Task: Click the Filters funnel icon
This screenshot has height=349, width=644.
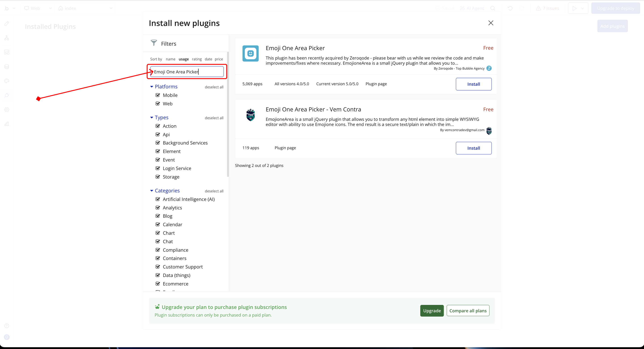Action: click(154, 43)
